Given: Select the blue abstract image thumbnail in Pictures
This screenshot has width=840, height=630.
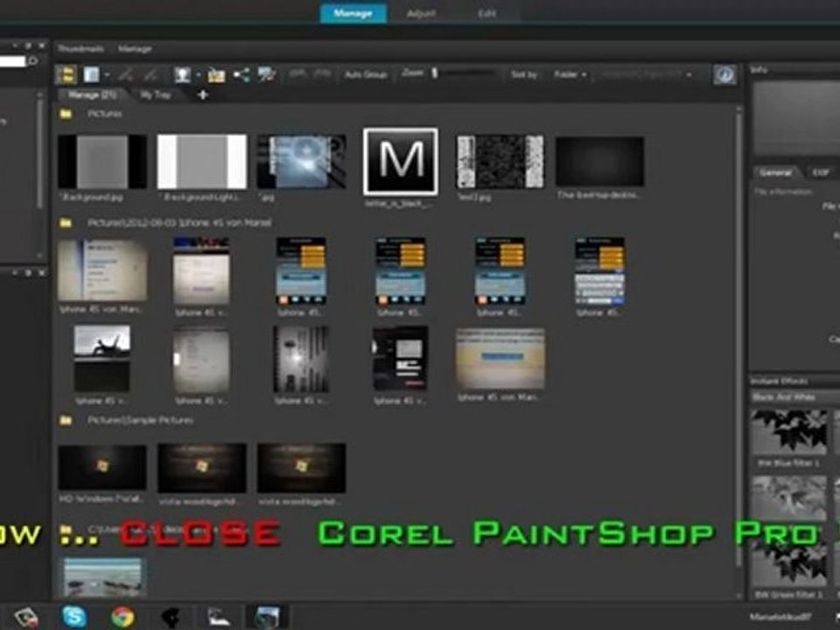Looking at the screenshot, I should 302,162.
